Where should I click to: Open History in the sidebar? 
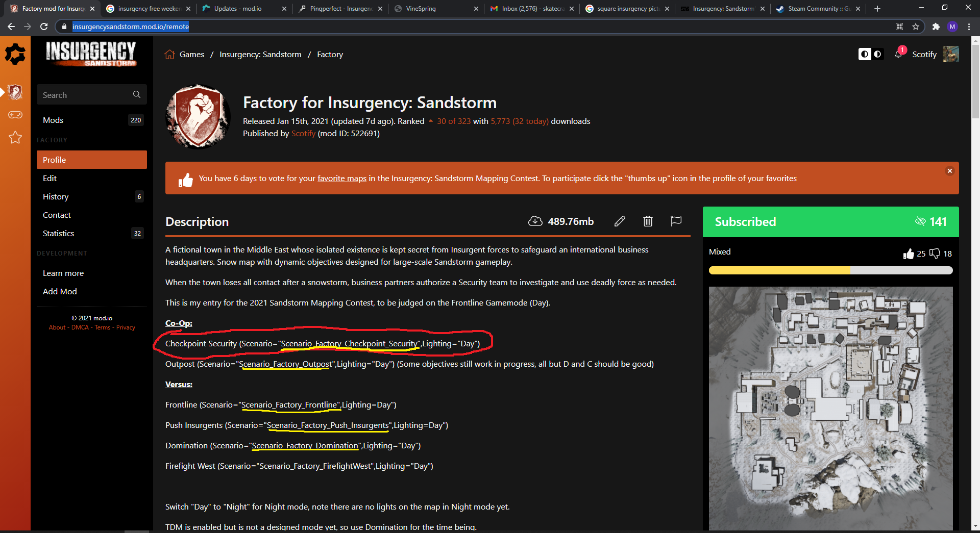(x=92, y=197)
